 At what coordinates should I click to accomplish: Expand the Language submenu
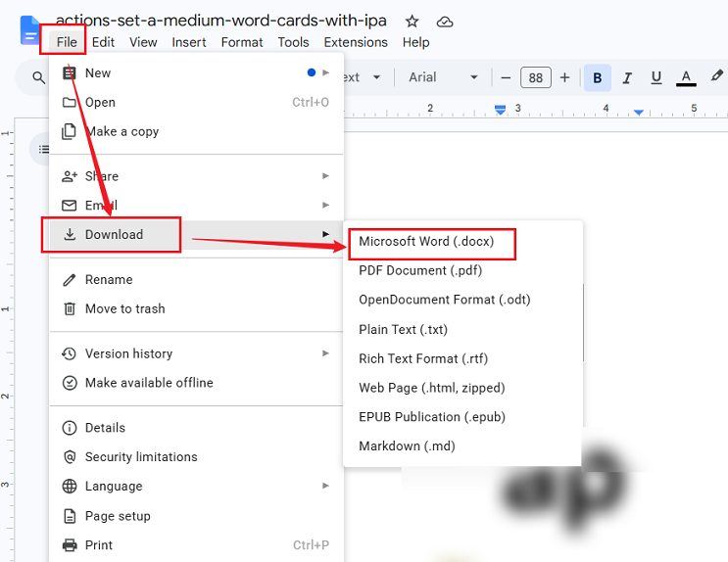coord(196,487)
